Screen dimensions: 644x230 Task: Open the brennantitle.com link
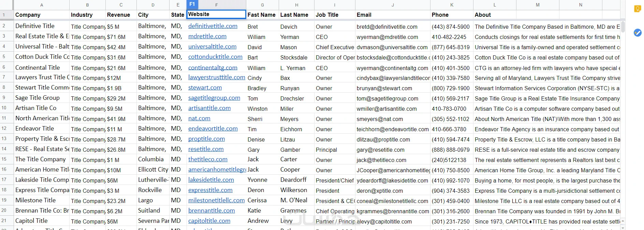click(x=211, y=211)
